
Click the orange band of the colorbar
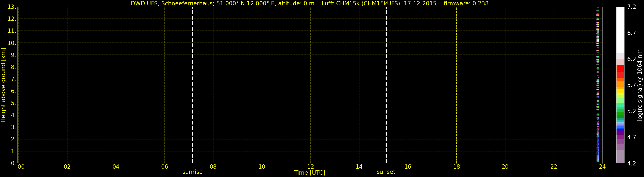[x=620, y=84]
